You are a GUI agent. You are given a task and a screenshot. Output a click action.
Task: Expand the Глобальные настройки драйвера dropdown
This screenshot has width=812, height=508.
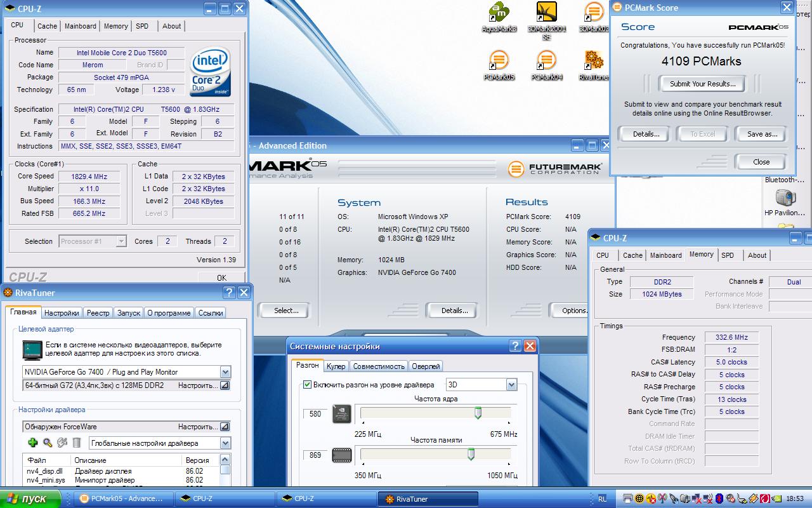[x=225, y=443]
